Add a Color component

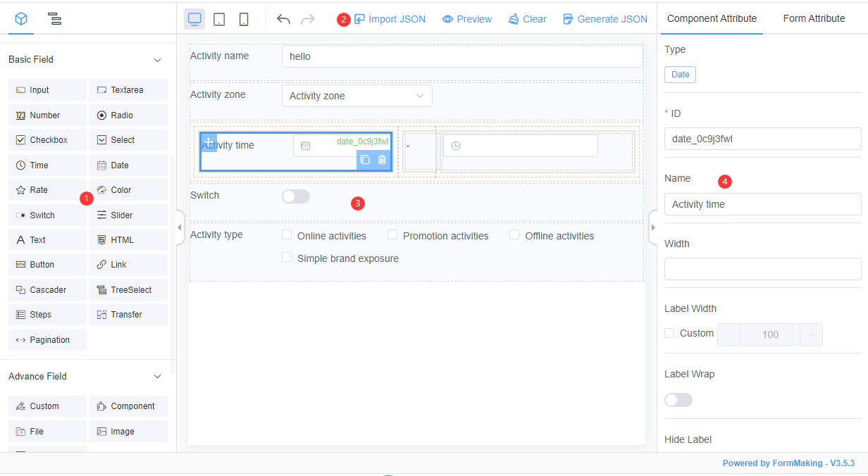(x=128, y=190)
